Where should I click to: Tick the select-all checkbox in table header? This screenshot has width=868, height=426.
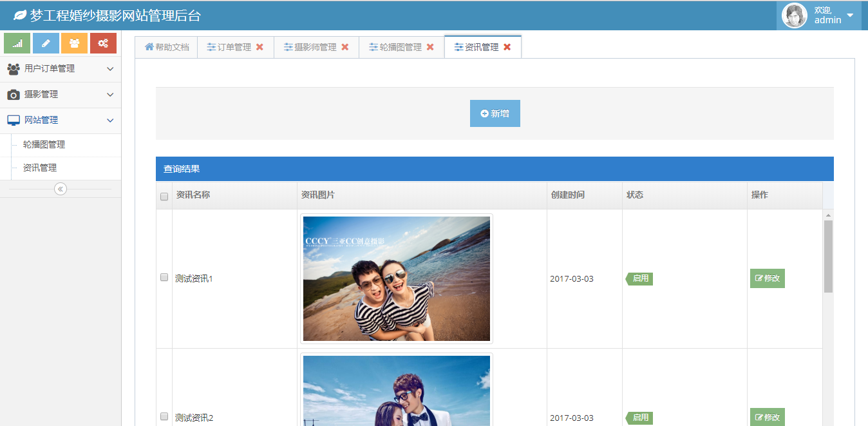point(164,197)
